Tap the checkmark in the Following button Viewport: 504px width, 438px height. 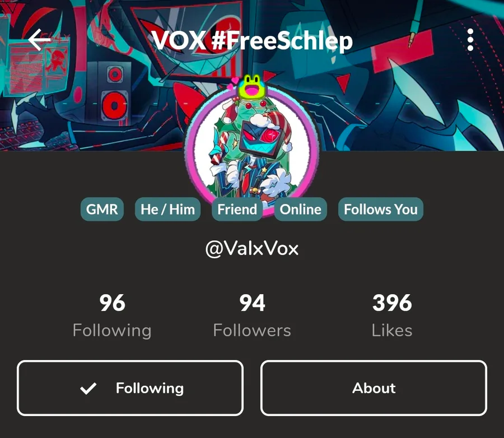pos(88,388)
